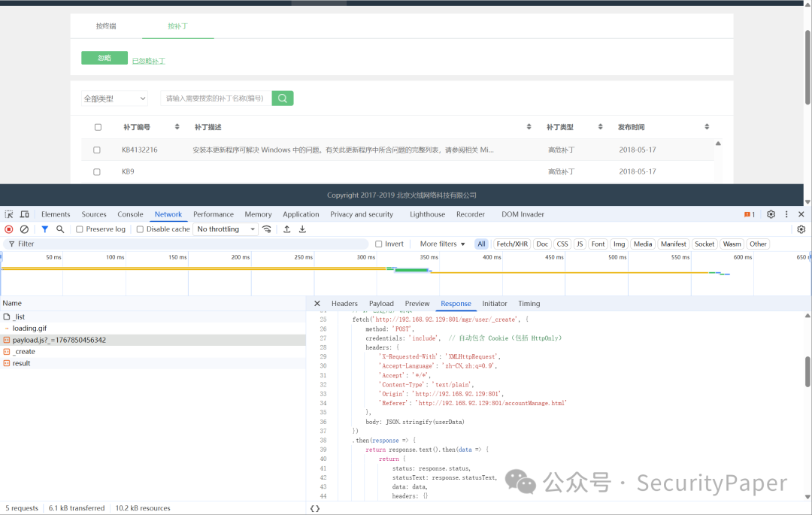Click the response pane vertical scrollbar thumb
812x515 pixels.
(807, 371)
